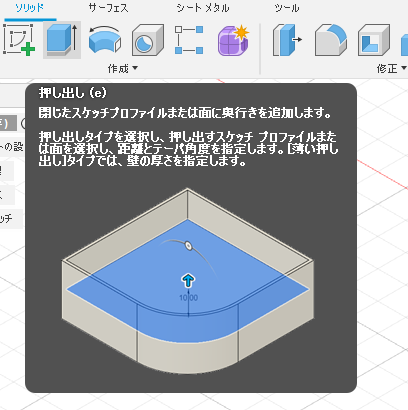The image size is (408, 410).
Task: Open the ツール tab
Action: coord(287,8)
